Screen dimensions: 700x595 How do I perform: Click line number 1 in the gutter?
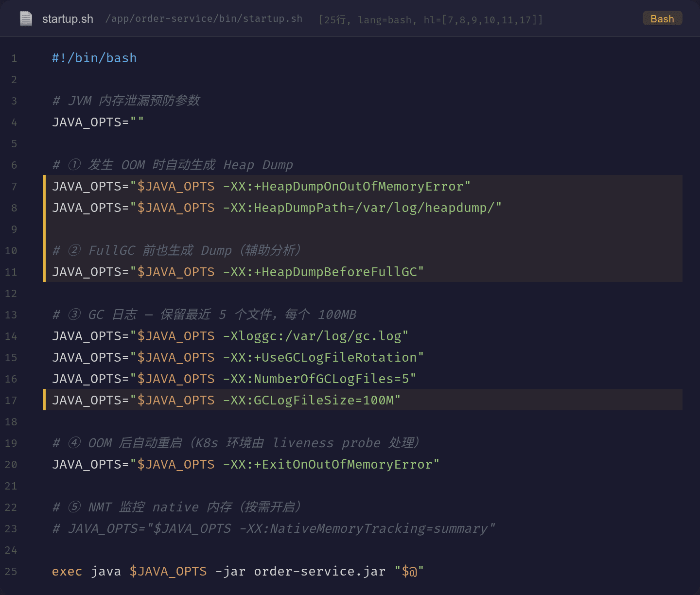click(14, 58)
